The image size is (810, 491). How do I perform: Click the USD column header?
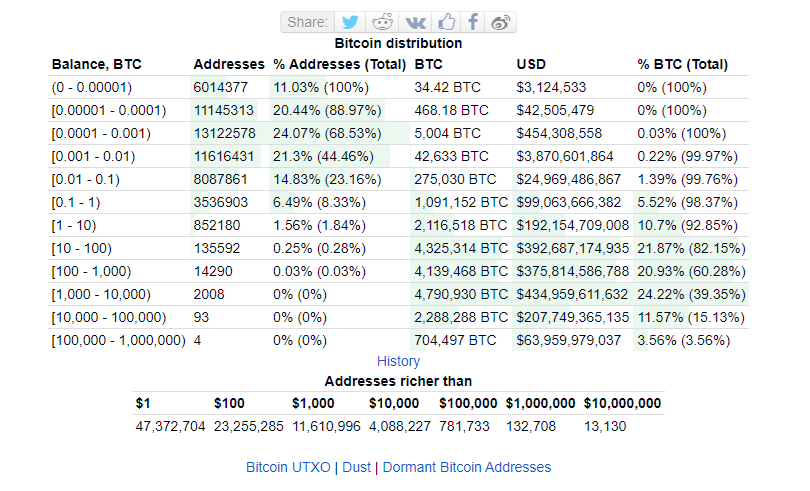[x=531, y=65]
